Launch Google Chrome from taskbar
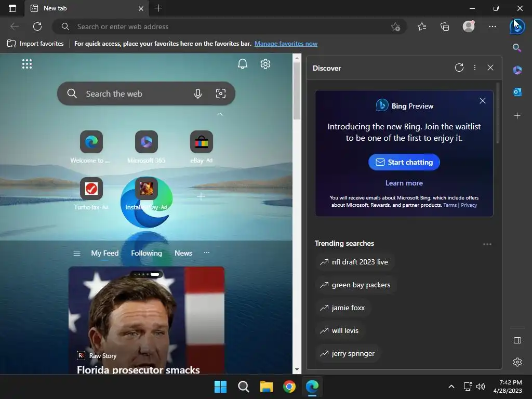The width and height of the screenshot is (532, 399). click(x=289, y=387)
